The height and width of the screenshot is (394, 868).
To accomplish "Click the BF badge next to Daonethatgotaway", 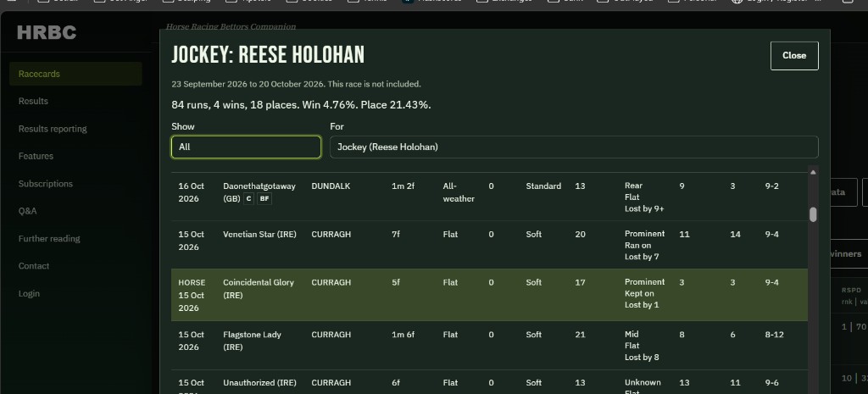I will (x=264, y=198).
